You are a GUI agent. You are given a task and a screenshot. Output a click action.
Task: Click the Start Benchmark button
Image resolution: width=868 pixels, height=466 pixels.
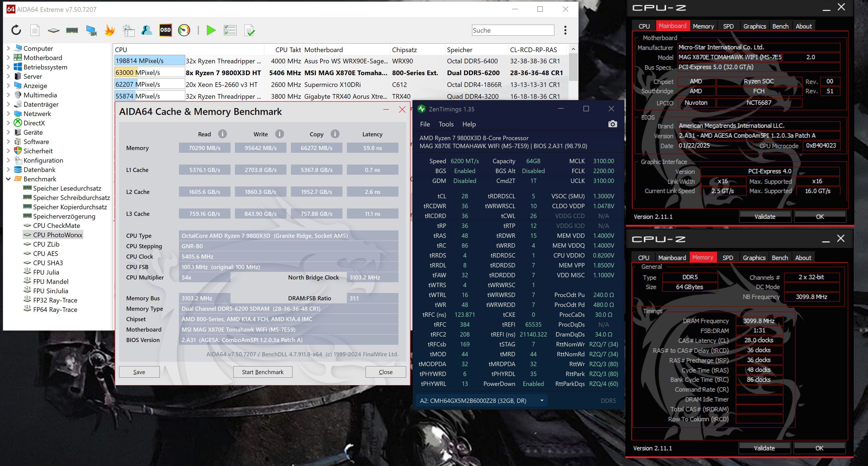pyautogui.click(x=263, y=372)
